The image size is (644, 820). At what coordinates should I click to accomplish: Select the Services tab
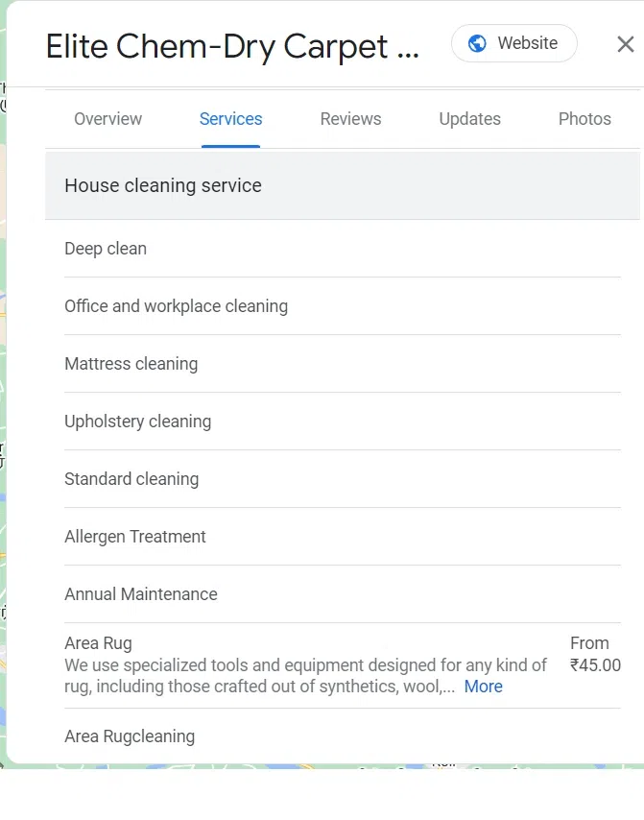(x=230, y=119)
